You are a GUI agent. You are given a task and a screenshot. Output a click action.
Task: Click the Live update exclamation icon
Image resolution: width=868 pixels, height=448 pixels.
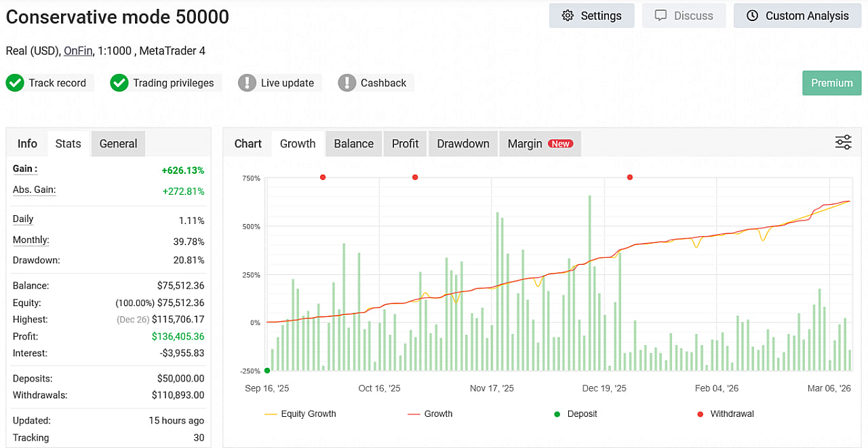tap(248, 83)
